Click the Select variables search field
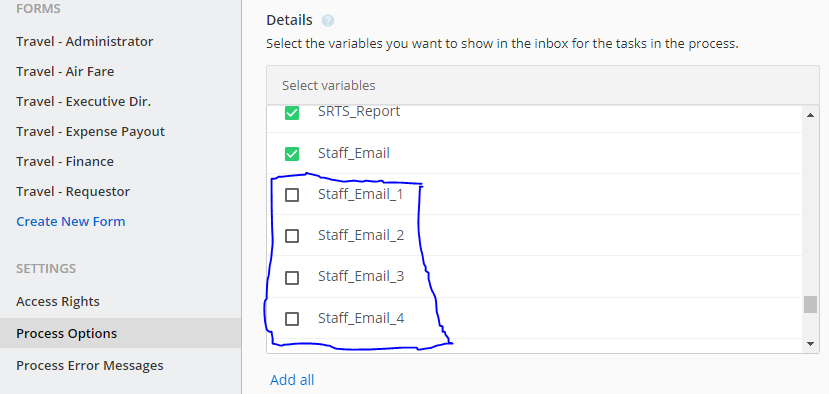Image resolution: width=829 pixels, height=394 pixels. coord(543,85)
